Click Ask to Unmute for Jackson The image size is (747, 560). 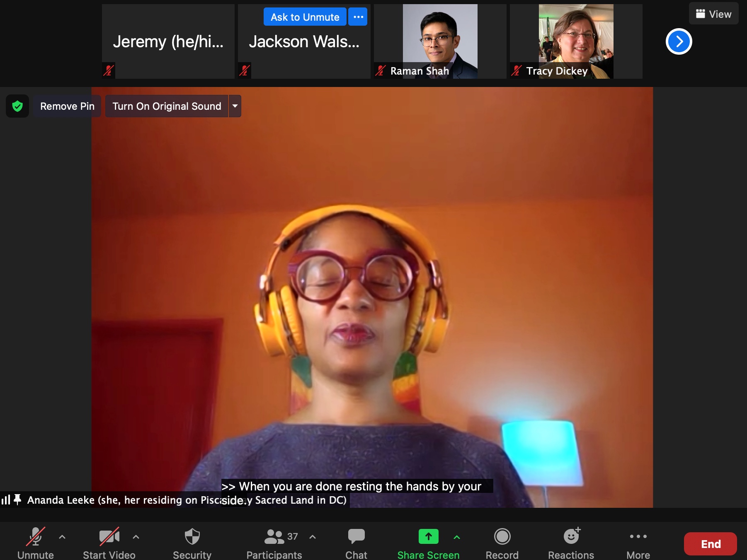click(x=305, y=17)
